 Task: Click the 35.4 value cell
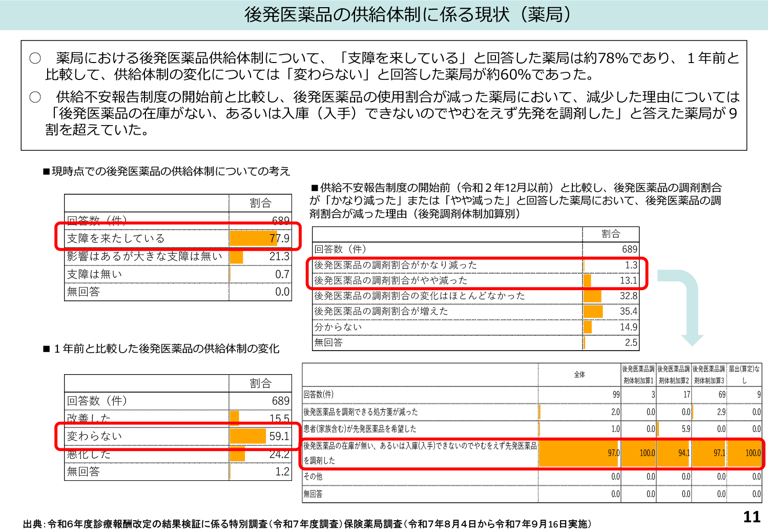pyautogui.click(x=628, y=311)
